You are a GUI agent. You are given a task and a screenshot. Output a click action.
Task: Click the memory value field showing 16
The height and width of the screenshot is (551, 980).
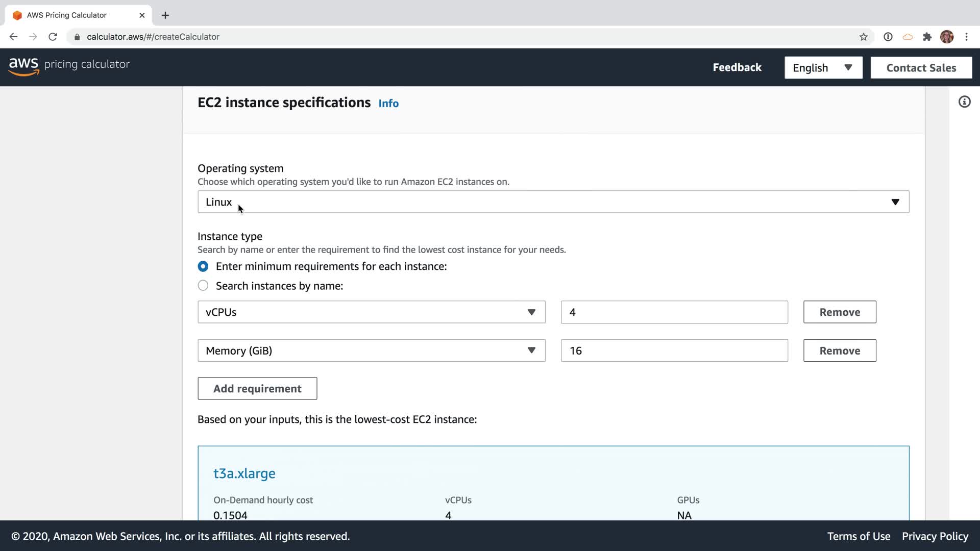pyautogui.click(x=674, y=351)
